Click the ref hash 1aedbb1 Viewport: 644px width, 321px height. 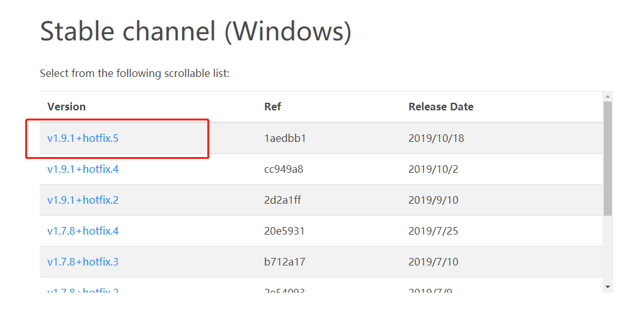point(285,138)
